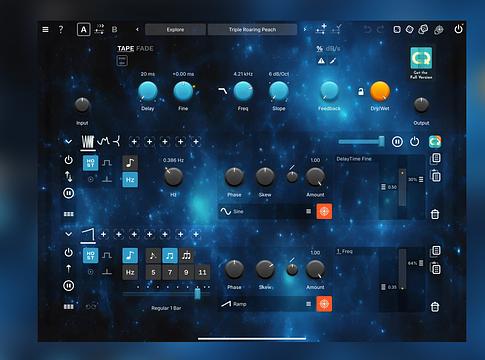The width and height of the screenshot is (485, 360).
Task: Open help with the question mark icon
Action: [61, 30]
